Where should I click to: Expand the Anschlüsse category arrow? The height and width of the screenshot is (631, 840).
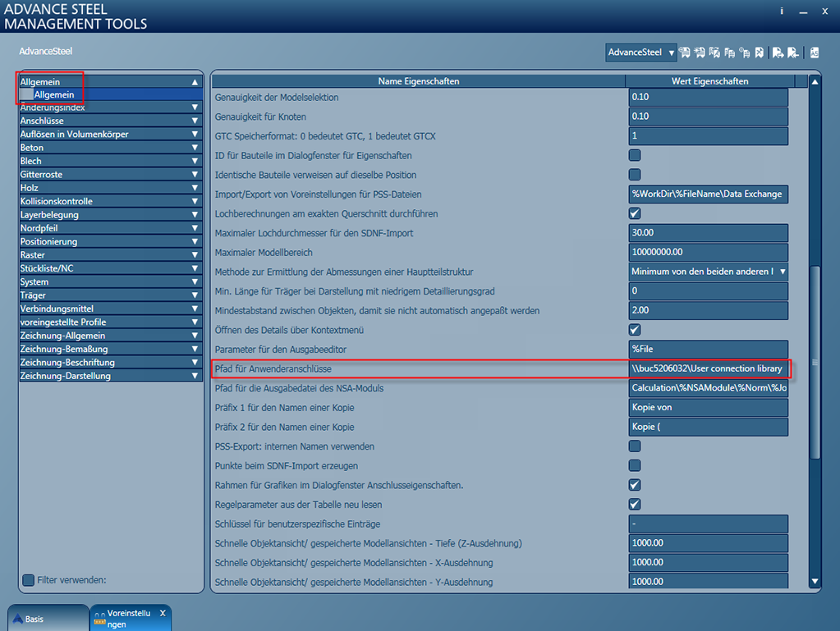pyautogui.click(x=195, y=121)
